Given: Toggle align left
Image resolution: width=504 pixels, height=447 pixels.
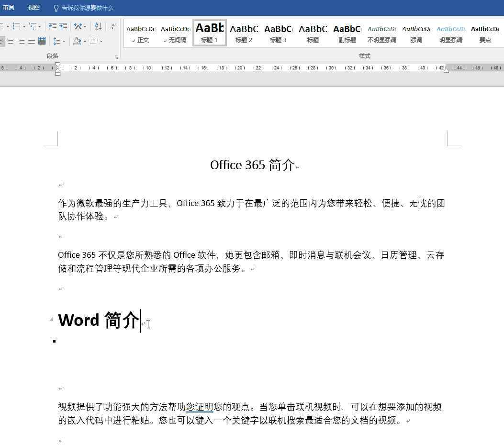Looking at the screenshot, I should tap(1, 41).
